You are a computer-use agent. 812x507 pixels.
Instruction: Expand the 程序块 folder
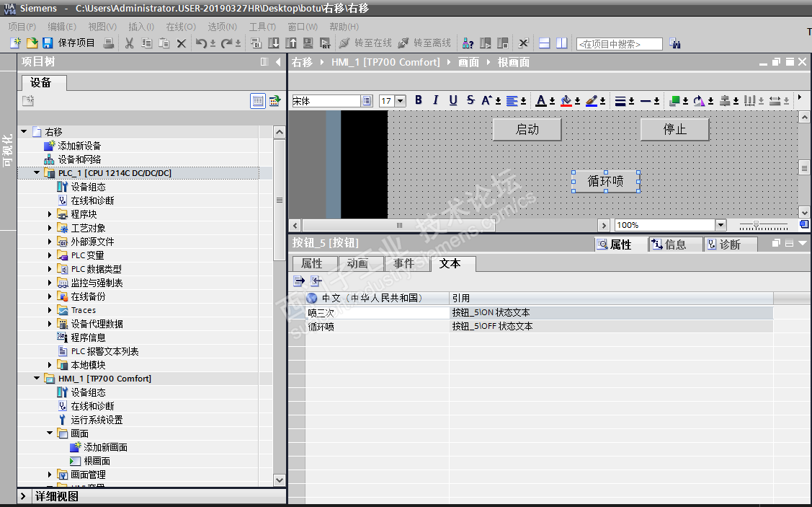click(x=50, y=214)
